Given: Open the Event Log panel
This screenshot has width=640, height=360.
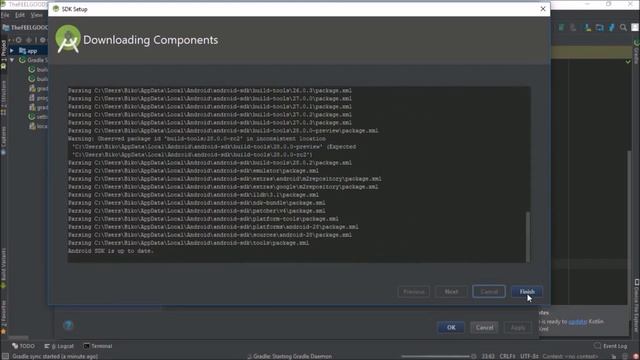Looking at the screenshot, I should (x=611, y=346).
